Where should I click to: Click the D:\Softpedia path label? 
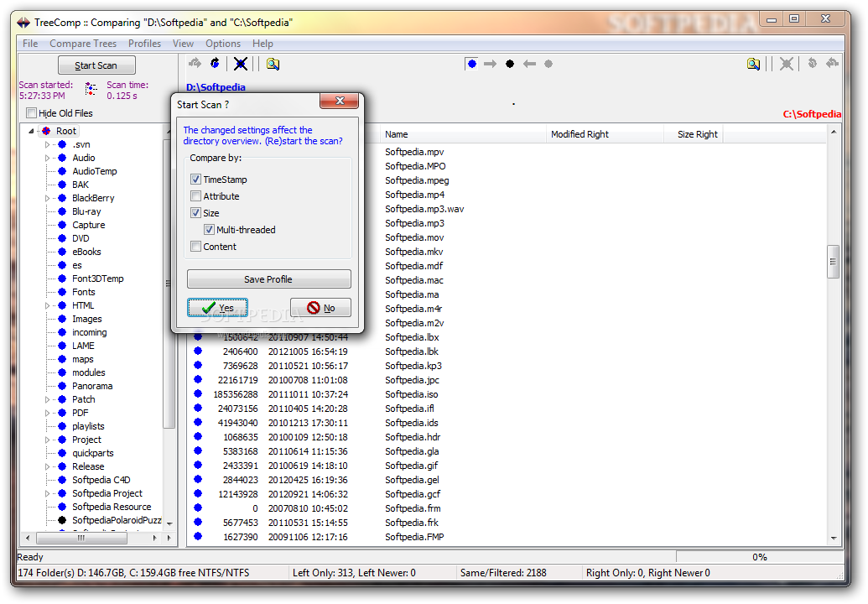(x=216, y=87)
